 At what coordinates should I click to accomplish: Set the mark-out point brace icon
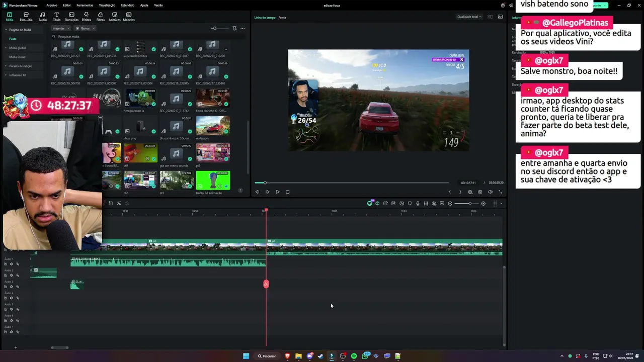pyautogui.click(x=460, y=192)
